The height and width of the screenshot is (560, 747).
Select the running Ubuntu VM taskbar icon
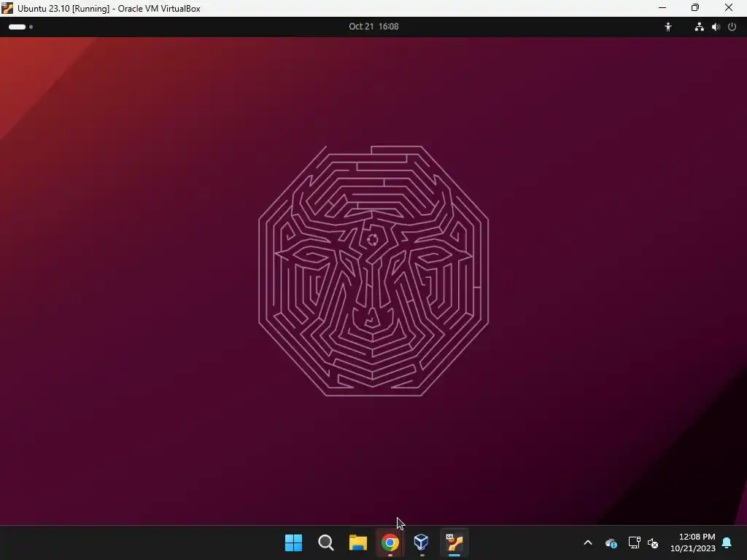coord(454,542)
